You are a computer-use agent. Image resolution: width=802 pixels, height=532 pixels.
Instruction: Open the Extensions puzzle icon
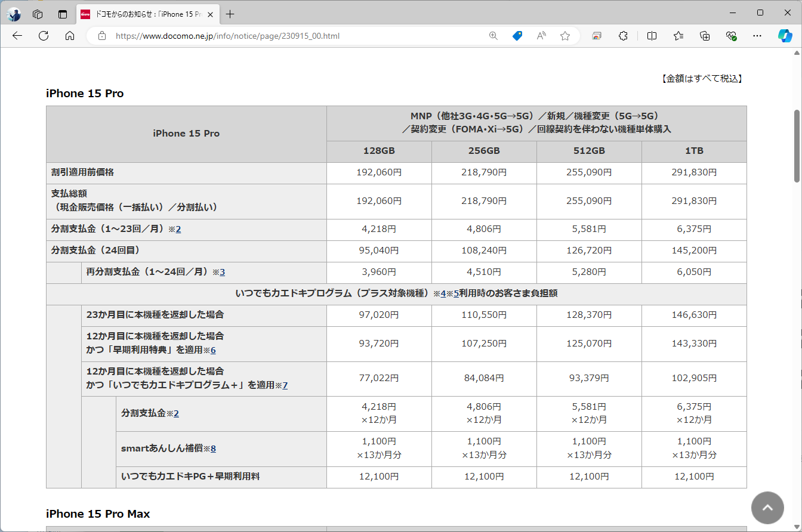pyautogui.click(x=623, y=36)
